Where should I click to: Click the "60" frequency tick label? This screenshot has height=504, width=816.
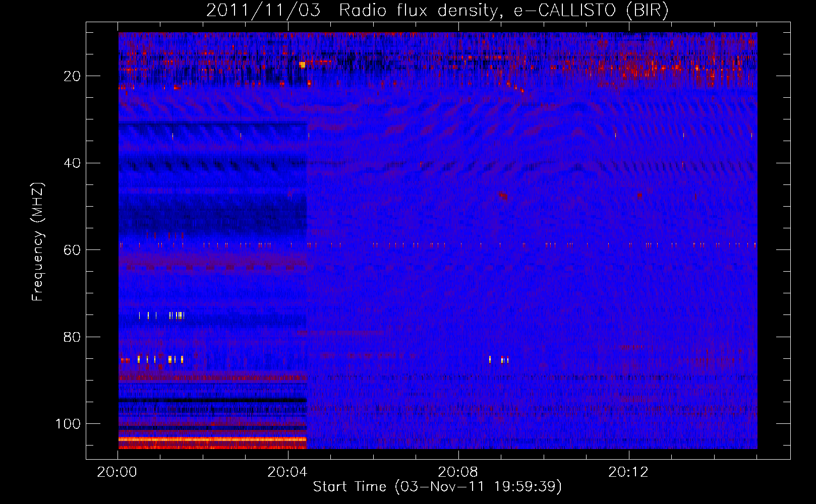pos(72,250)
